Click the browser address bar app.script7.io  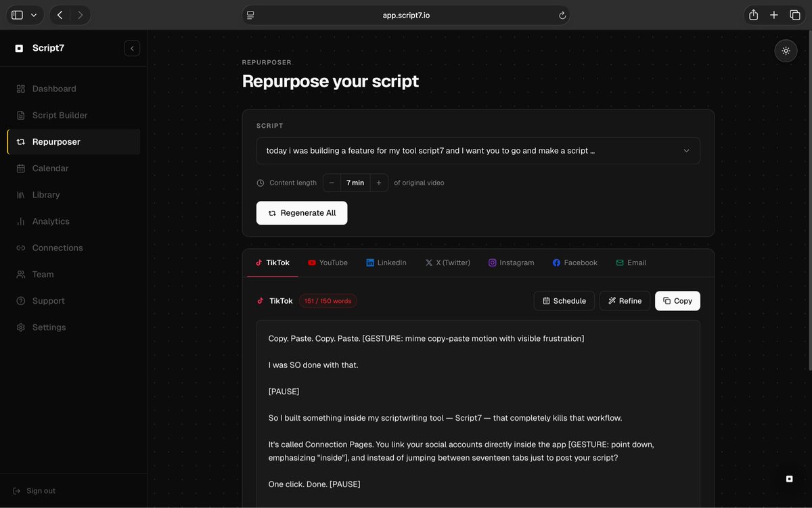coord(406,15)
